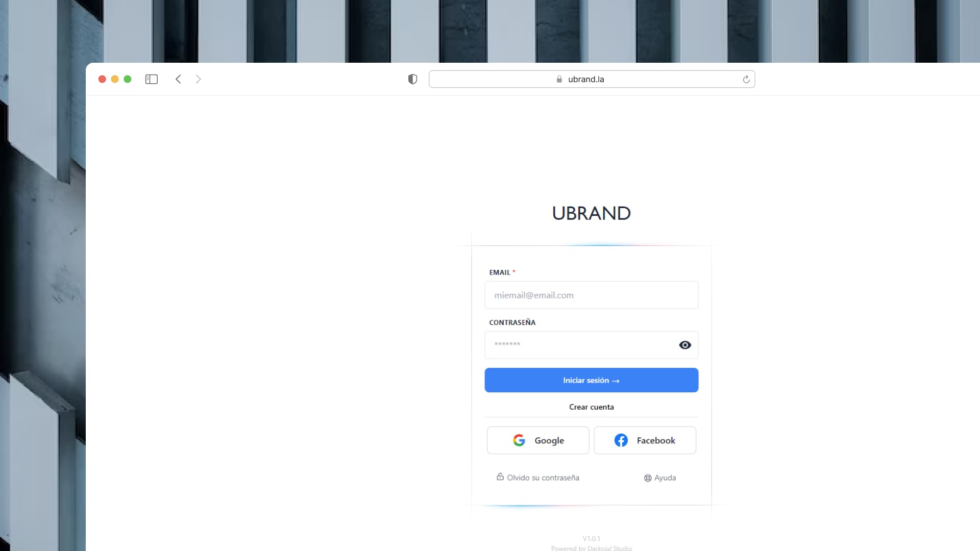Image resolution: width=980 pixels, height=551 pixels.
Task: Go forward with the browser arrow
Action: (199, 79)
